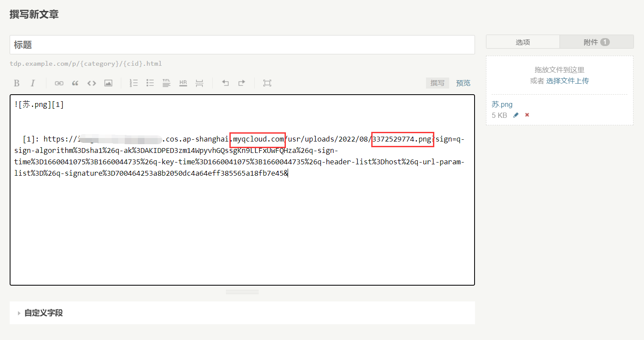Insert a blockquote with the quote icon
The image size is (644, 340).
pyautogui.click(x=75, y=83)
